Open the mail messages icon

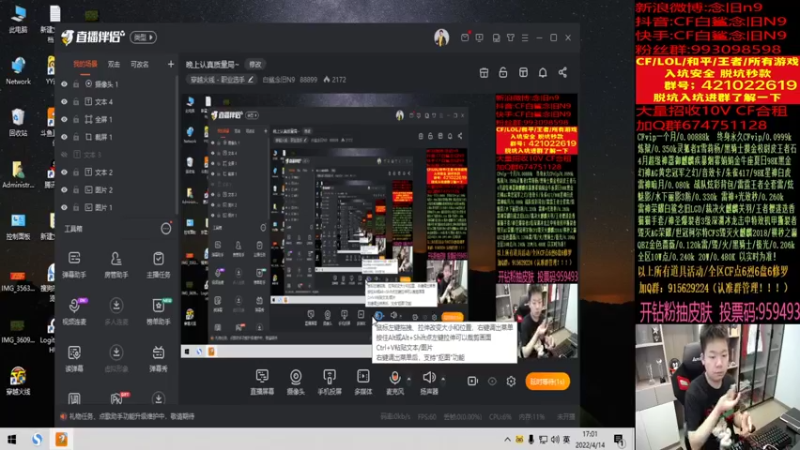point(465,38)
